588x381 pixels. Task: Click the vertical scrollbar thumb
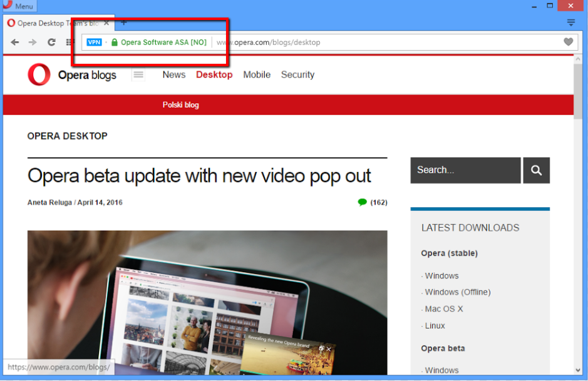pyautogui.click(x=578, y=92)
